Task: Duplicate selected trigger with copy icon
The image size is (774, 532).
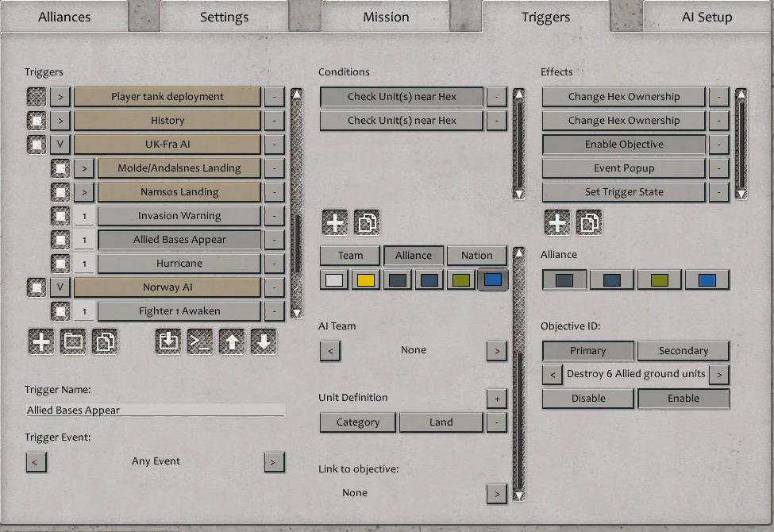Action: click(105, 341)
